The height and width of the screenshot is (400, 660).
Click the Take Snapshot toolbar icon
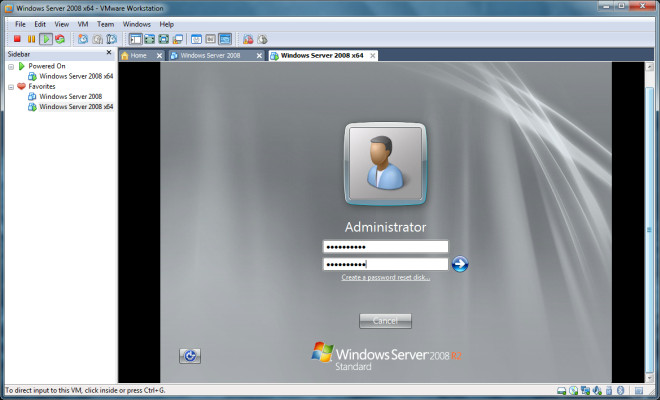point(83,39)
